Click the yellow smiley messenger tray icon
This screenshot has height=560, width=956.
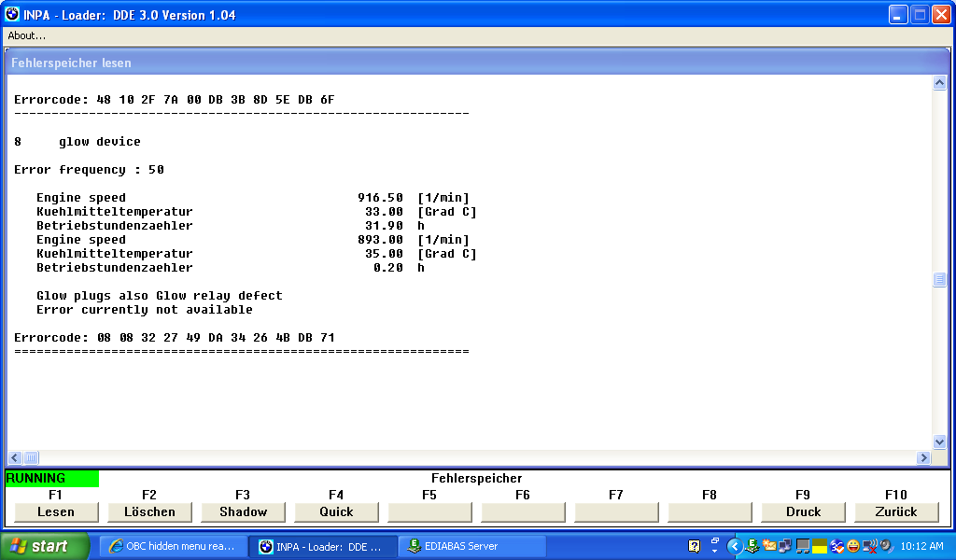point(852,546)
